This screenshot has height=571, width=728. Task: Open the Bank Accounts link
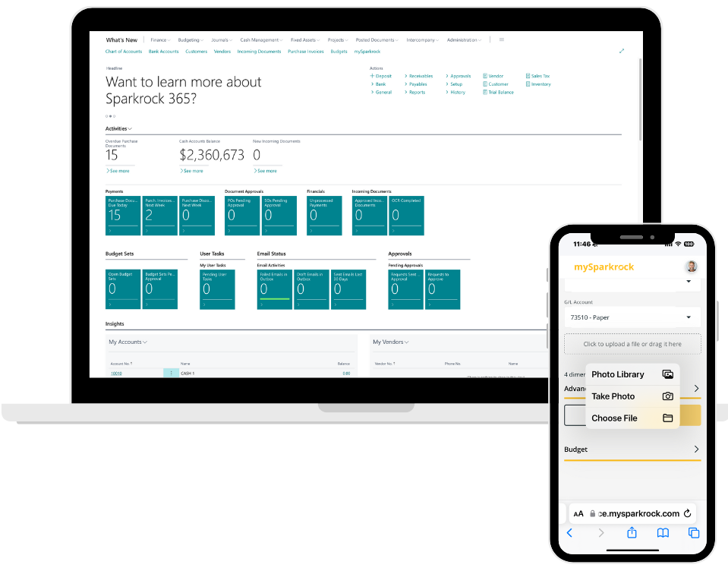tap(163, 52)
